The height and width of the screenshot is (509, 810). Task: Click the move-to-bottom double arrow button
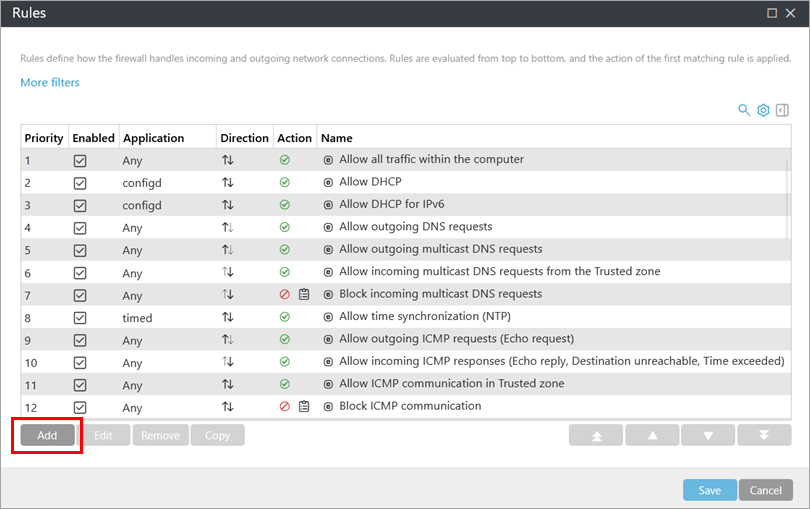764,436
